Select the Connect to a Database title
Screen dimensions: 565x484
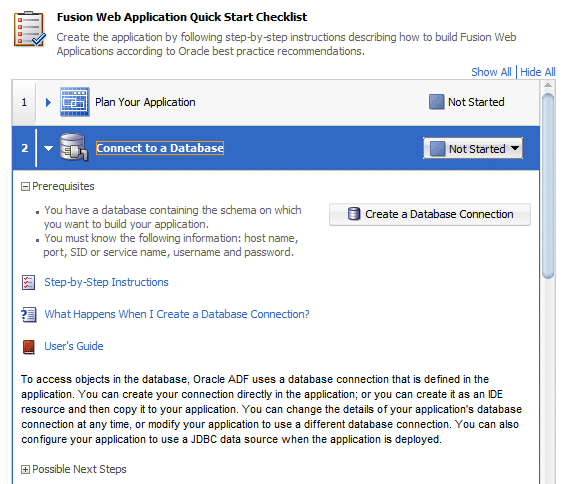160,148
